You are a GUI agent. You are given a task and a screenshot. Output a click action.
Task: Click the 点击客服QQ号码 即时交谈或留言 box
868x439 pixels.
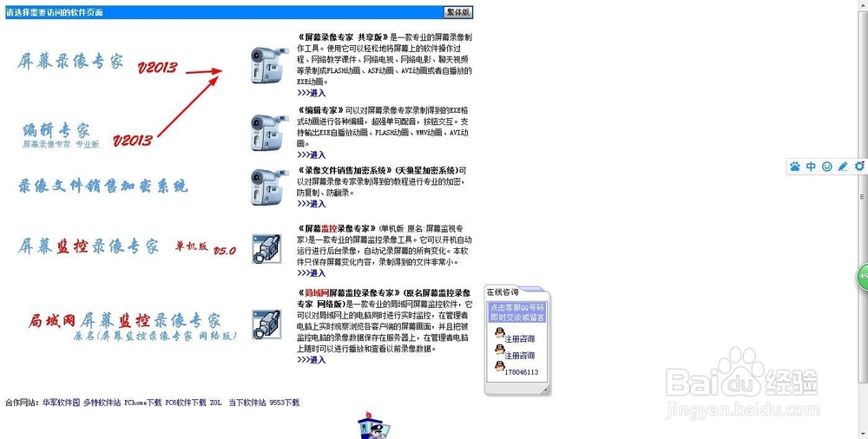coord(517,312)
